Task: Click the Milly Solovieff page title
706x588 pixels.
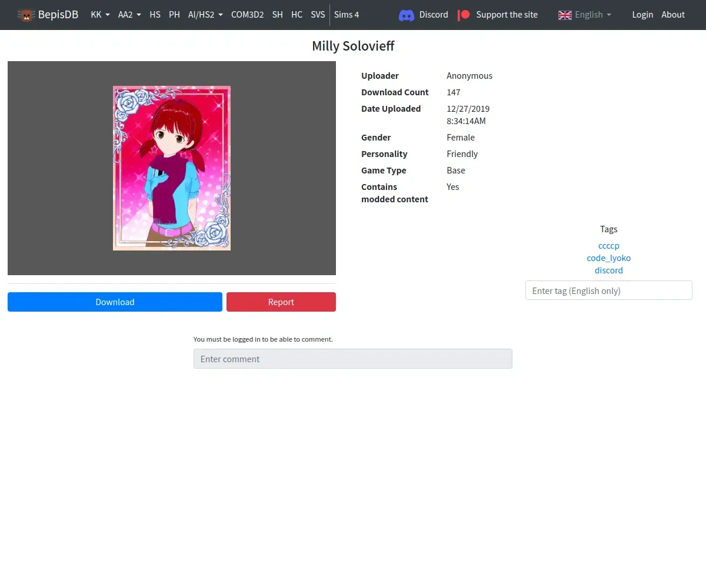Action: (353, 46)
